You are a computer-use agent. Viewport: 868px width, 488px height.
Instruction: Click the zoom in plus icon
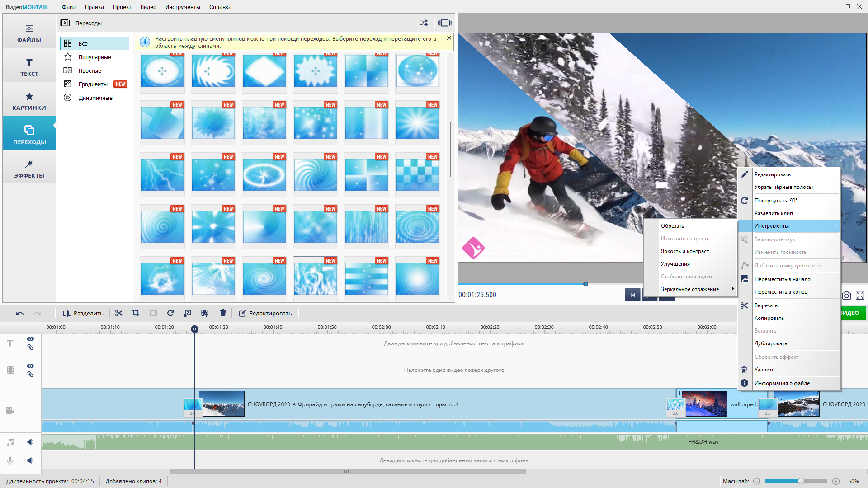coord(836,481)
